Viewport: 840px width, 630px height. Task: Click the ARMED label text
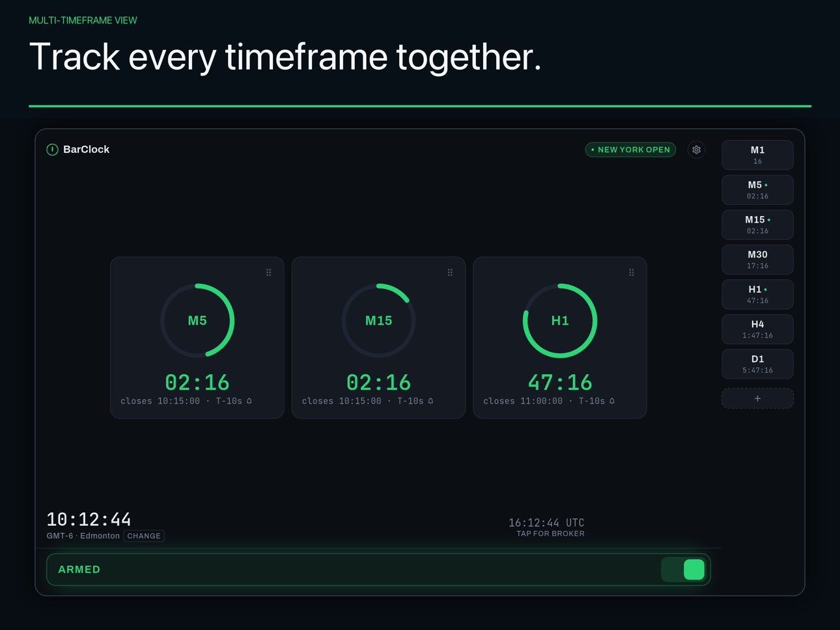(x=79, y=569)
